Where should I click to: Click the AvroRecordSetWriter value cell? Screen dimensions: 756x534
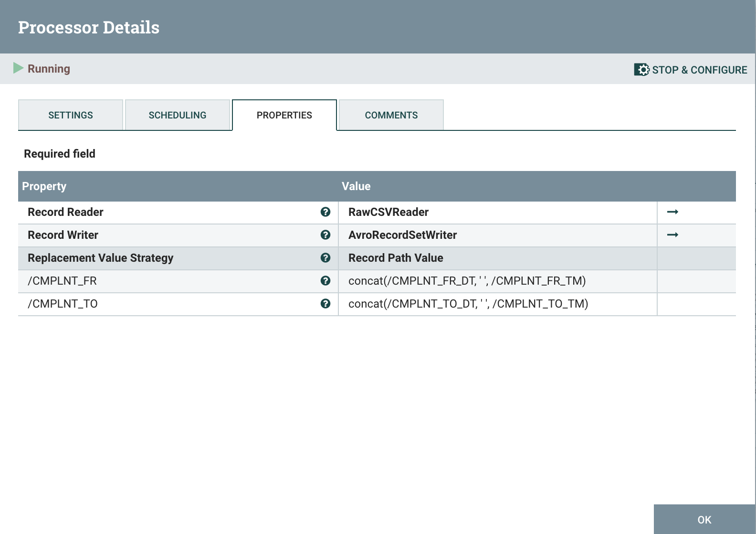[x=498, y=235]
